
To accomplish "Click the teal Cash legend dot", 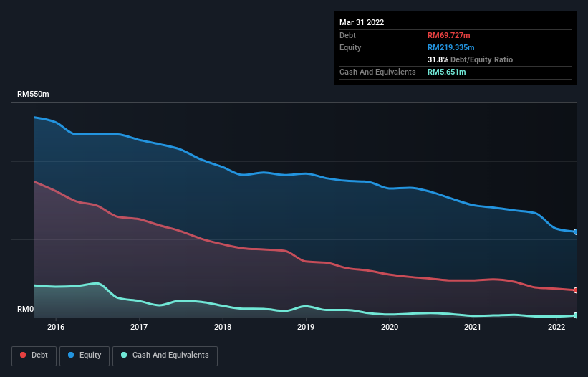I will pyautogui.click(x=124, y=355).
